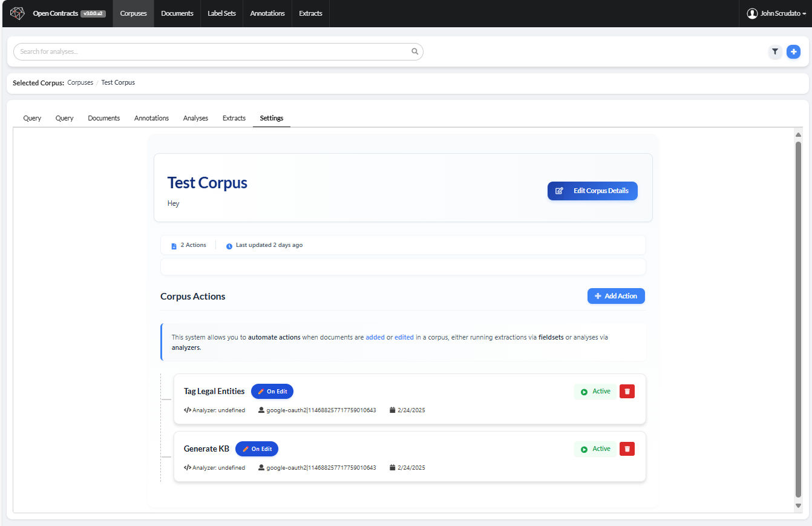The image size is (812, 526).
Task: Click user icon in Generate KB row
Action: [261, 467]
